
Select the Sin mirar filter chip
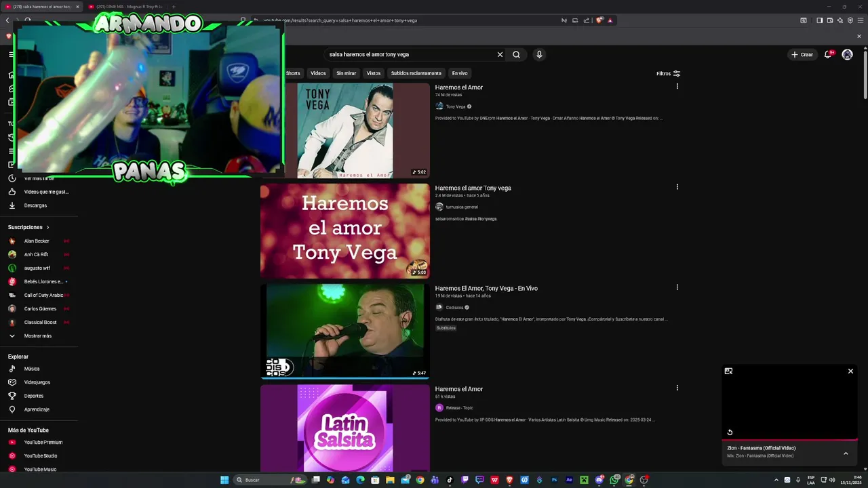pyautogui.click(x=346, y=73)
